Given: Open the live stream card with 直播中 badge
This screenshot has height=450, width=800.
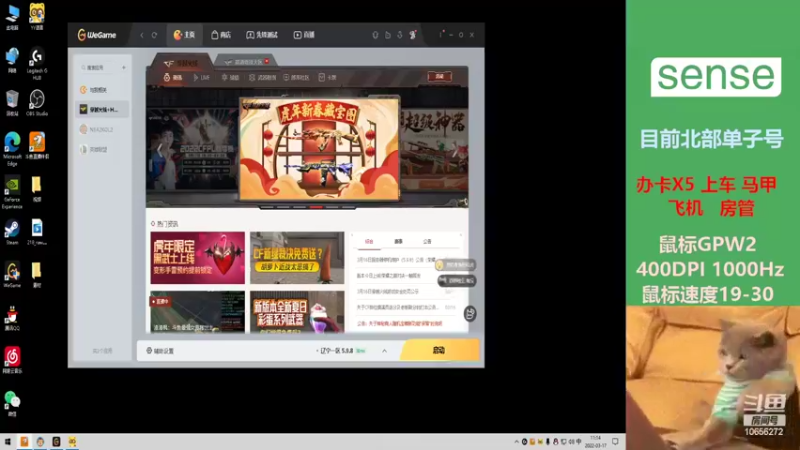Looking at the screenshot, I should point(197,312).
